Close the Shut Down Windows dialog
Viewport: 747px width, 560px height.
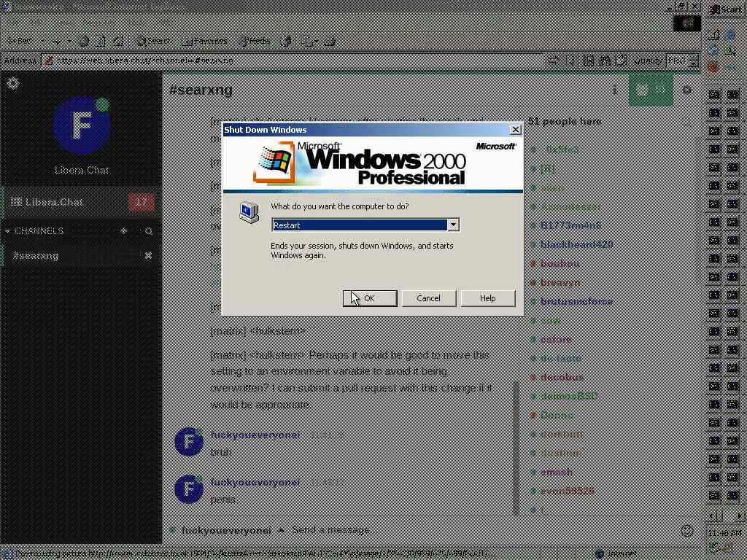tap(516, 130)
